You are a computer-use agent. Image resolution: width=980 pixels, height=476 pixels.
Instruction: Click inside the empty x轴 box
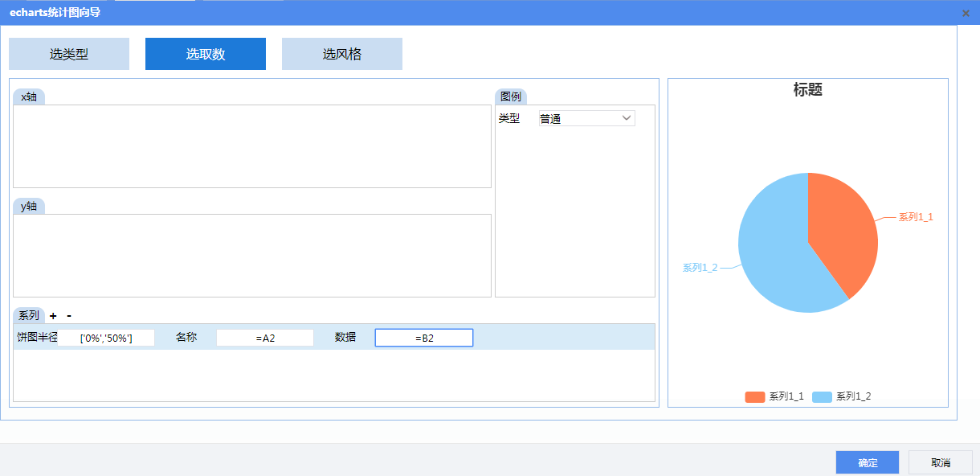pyautogui.click(x=251, y=146)
